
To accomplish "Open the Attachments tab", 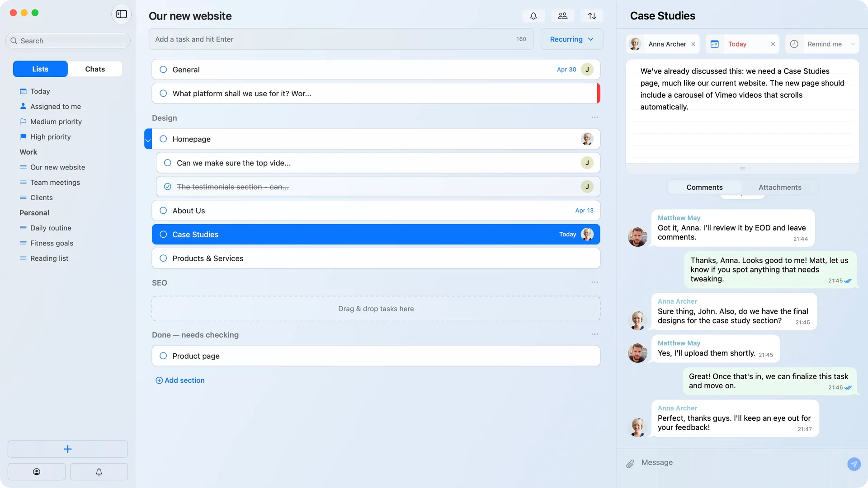I will [779, 188].
